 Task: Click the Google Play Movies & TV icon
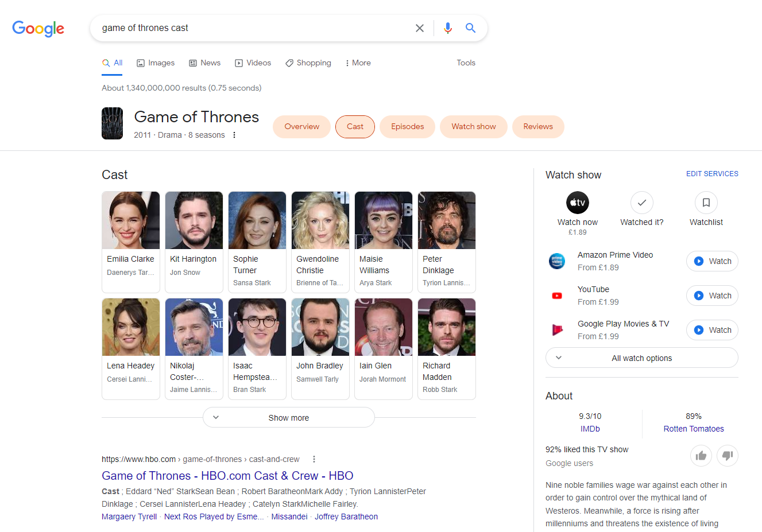pos(556,329)
